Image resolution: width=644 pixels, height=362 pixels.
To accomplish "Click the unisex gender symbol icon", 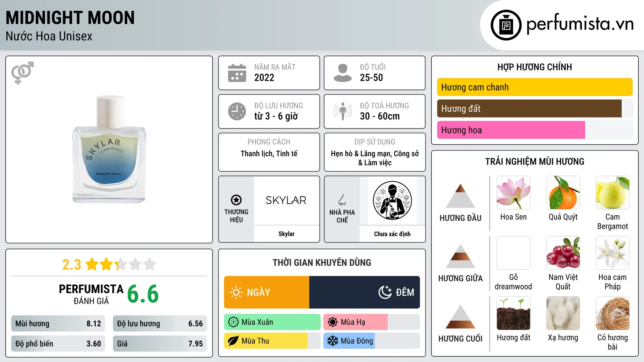I will [x=22, y=73].
